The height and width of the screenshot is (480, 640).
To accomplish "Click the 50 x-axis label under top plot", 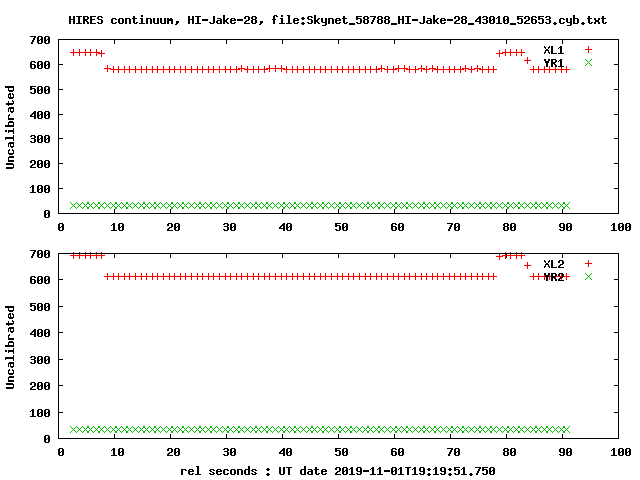I will pyautogui.click(x=341, y=227).
